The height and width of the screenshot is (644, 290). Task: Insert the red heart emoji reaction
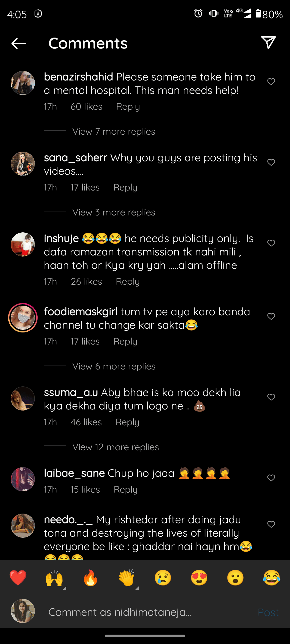pos(18,578)
